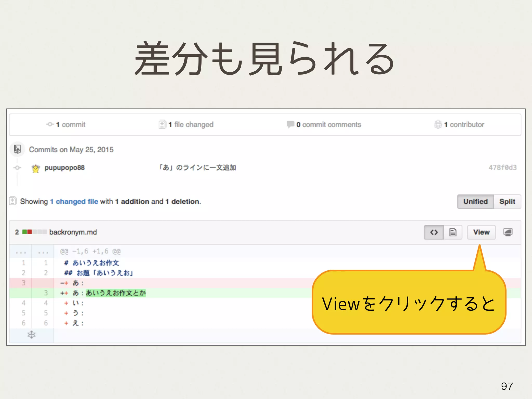
Task: Select the 1 commit tab
Action: point(70,125)
